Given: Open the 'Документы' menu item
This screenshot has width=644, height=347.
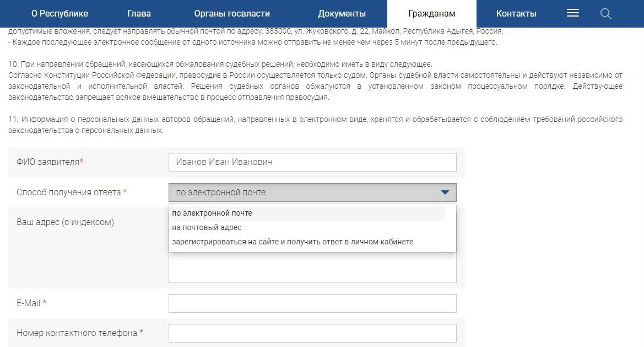Looking at the screenshot, I should (x=342, y=14).
